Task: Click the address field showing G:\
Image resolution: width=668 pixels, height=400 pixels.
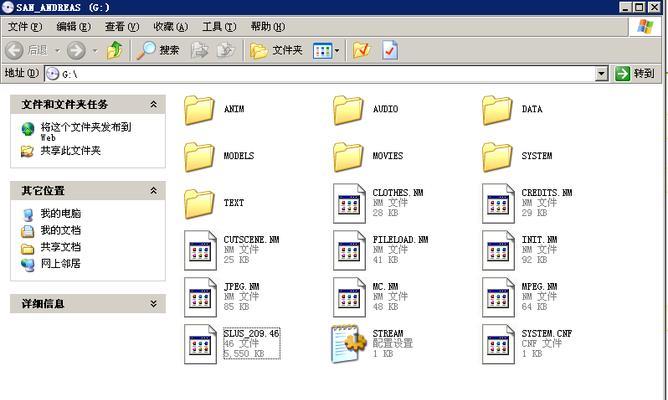Action: click(320, 74)
